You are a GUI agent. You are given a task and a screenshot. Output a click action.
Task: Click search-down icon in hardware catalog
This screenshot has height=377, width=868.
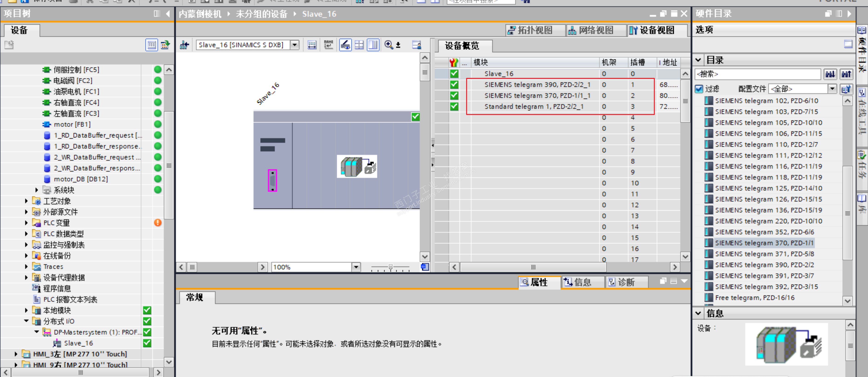pos(830,74)
